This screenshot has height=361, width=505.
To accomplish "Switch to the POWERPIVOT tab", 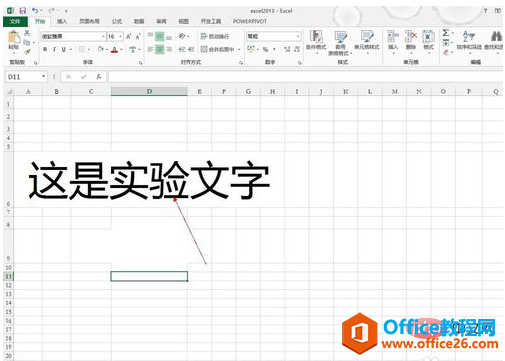I will [x=250, y=21].
